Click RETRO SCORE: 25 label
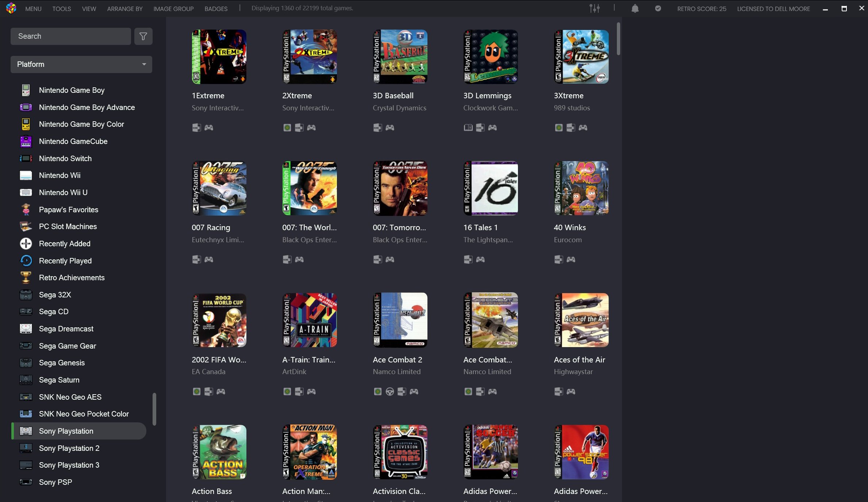 (702, 8)
